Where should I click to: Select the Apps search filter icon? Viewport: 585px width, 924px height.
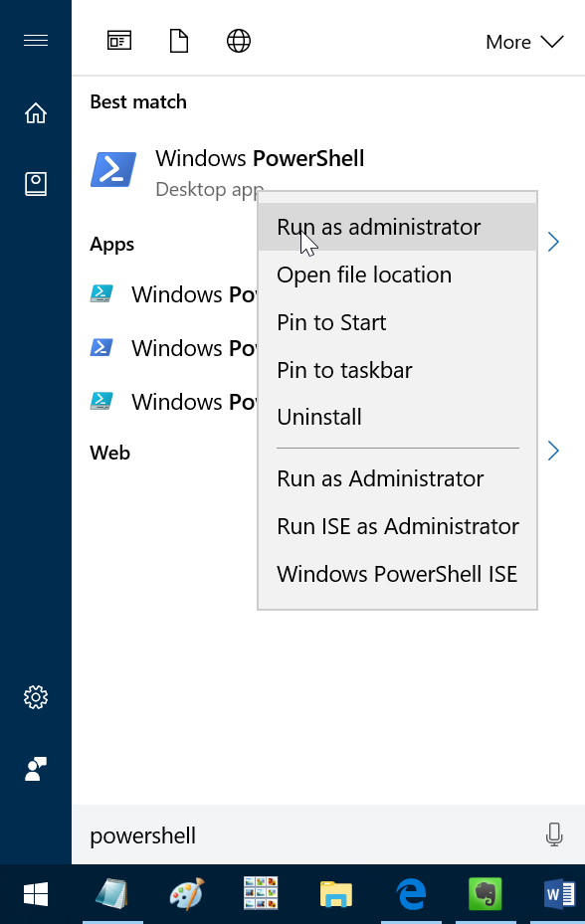[x=118, y=41]
